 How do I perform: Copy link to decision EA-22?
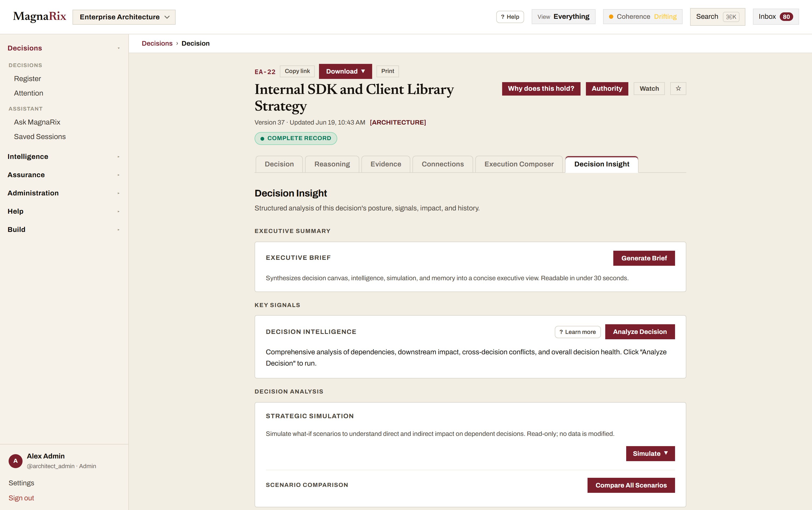tap(297, 71)
